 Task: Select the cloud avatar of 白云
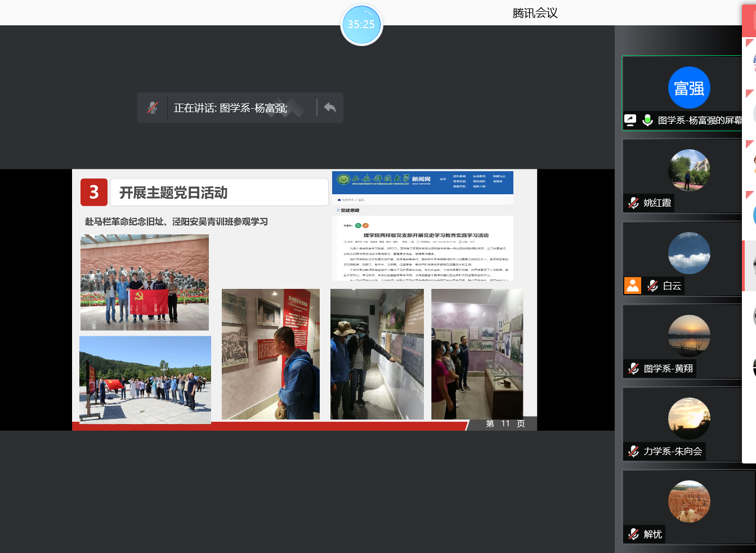point(689,253)
